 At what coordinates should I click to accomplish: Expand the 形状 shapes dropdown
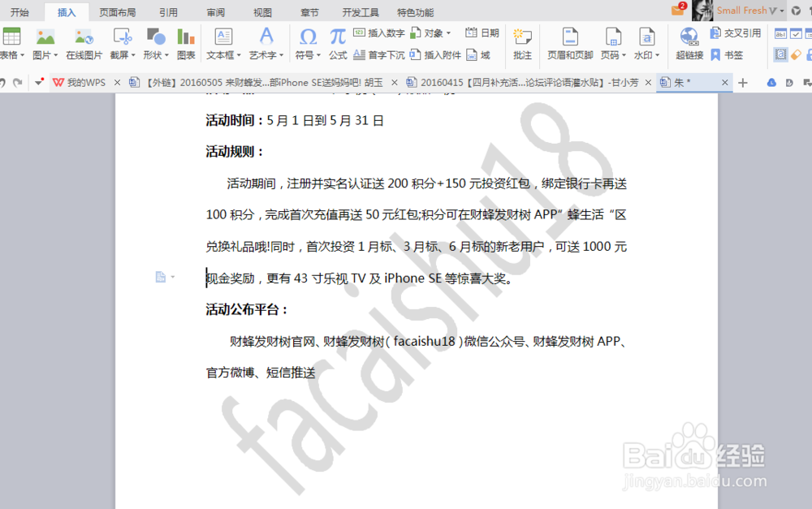click(166, 55)
